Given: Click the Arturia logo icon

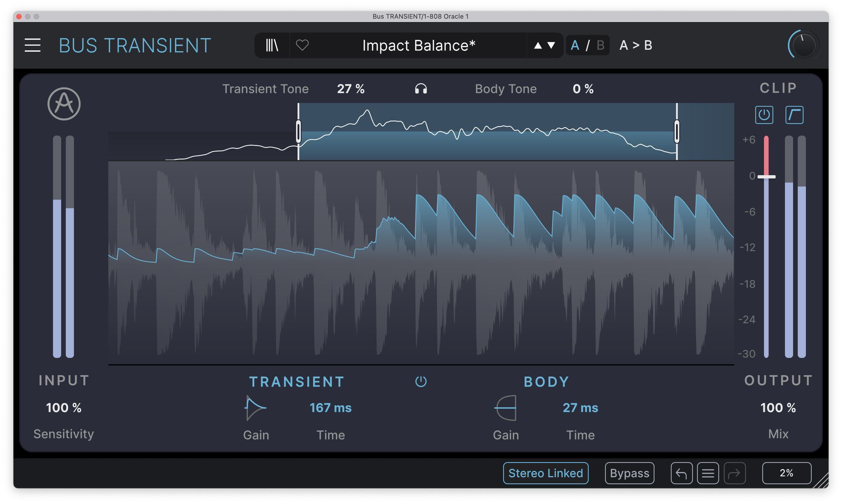Looking at the screenshot, I should tap(64, 104).
